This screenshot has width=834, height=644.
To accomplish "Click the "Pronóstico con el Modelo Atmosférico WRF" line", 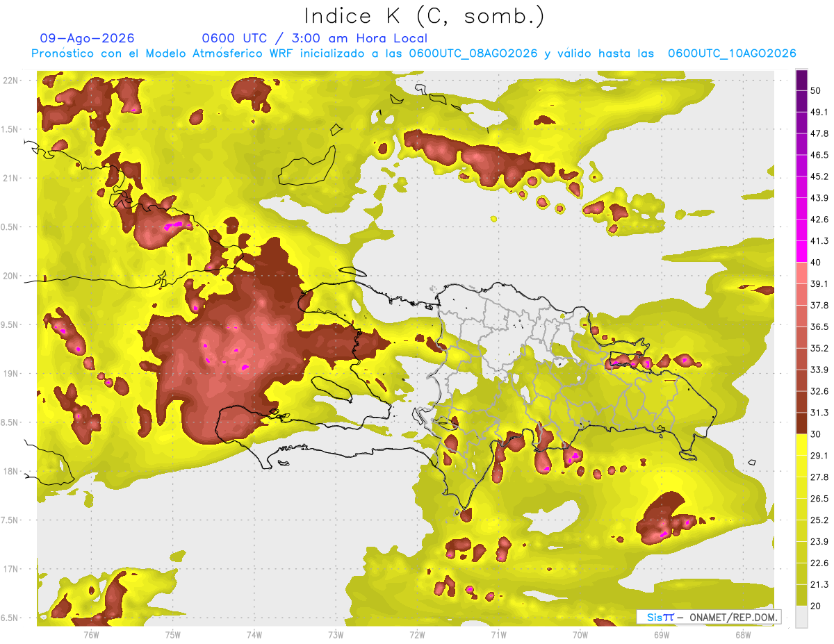I will pyautogui.click(x=414, y=53).
